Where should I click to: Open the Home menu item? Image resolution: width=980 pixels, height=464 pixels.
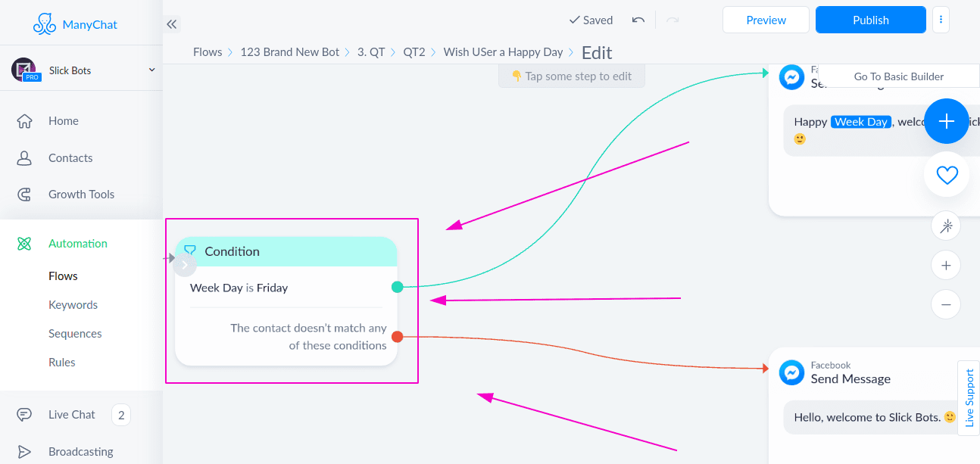64,121
